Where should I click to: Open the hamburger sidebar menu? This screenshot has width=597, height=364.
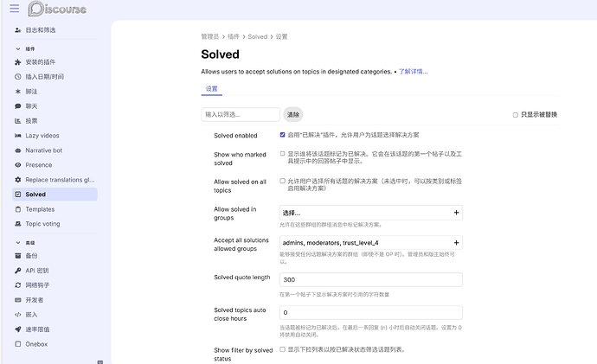tap(15, 8)
